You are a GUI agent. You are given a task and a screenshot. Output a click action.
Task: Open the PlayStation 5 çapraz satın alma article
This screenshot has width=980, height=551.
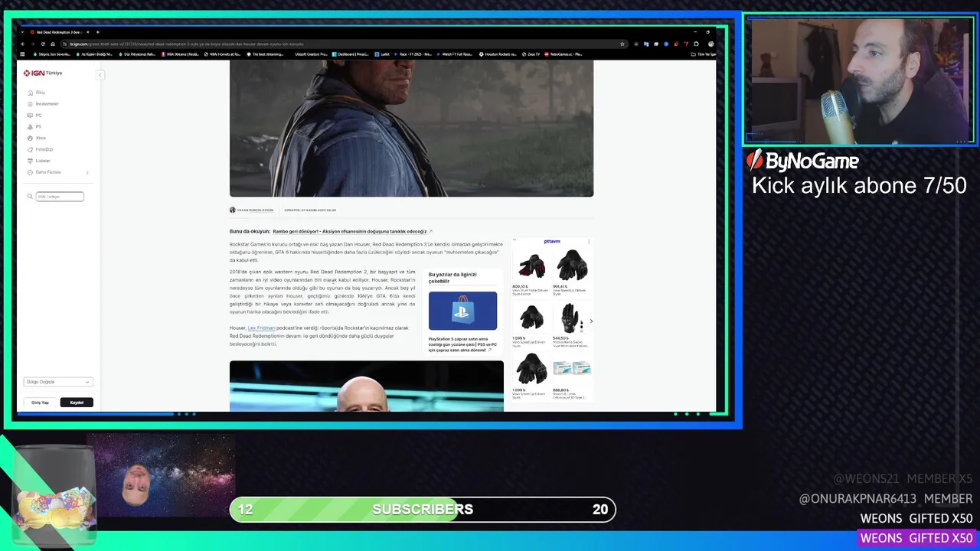(462, 344)
